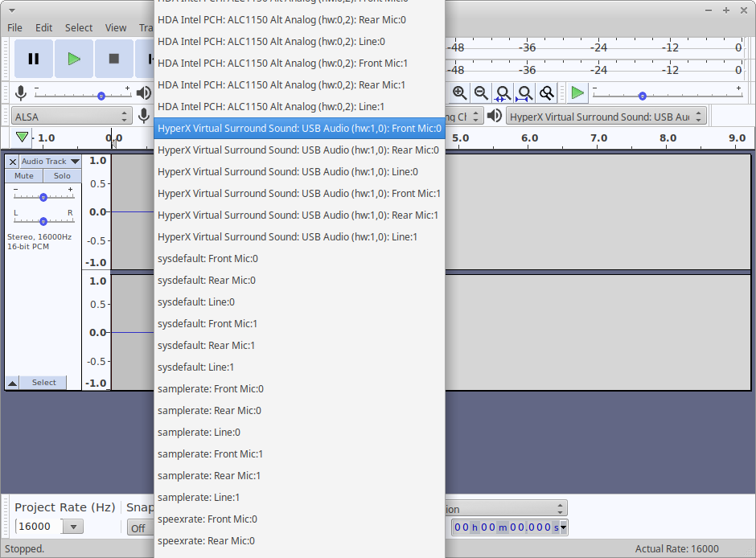This screenshot has height=558, width=756.
Task: Select the Zoom In tool
Action: click(460, 92)
